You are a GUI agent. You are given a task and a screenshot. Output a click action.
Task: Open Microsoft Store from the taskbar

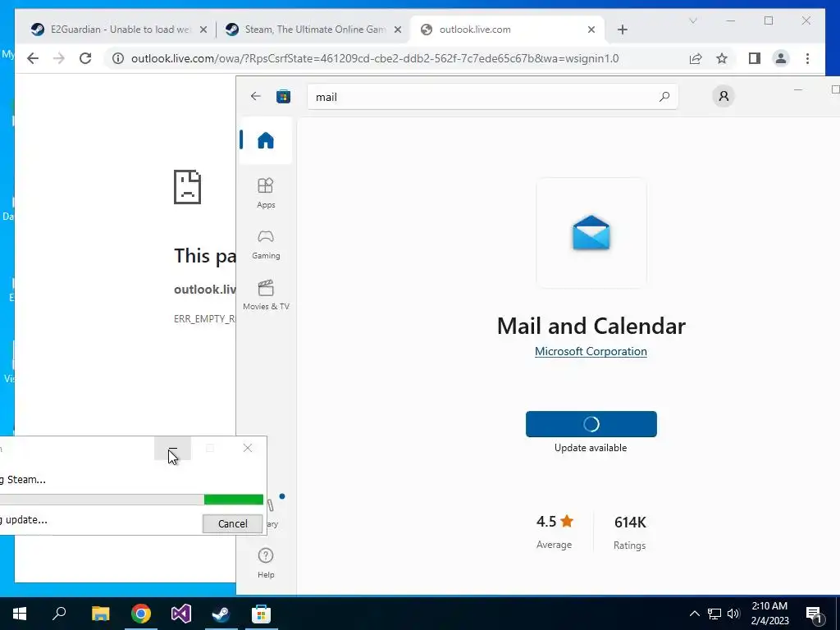click(x=261, y=614)
